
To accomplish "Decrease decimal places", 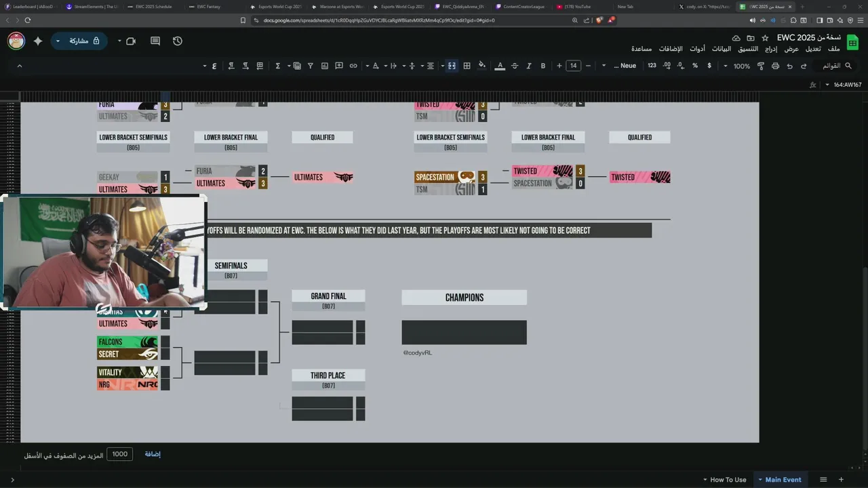I will [682, 66].
